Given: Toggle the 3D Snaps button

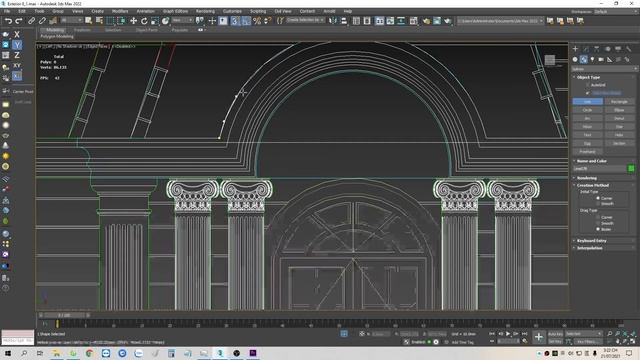Looking at the screenshot, I should pyautogui.click(x=234, y=21).
